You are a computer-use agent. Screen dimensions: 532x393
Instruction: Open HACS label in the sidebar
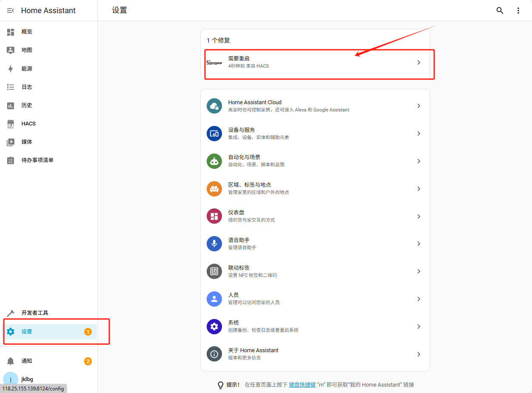pyautogui.click(x=28, y=124)
